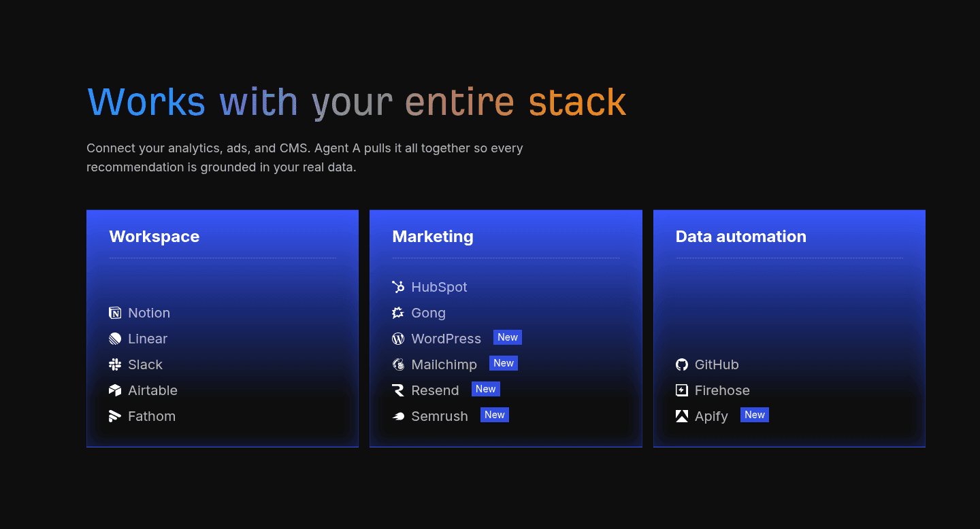Click the New badge next to WordPress
This screenshot has height=529, width=980.
(x=508, y=337)
